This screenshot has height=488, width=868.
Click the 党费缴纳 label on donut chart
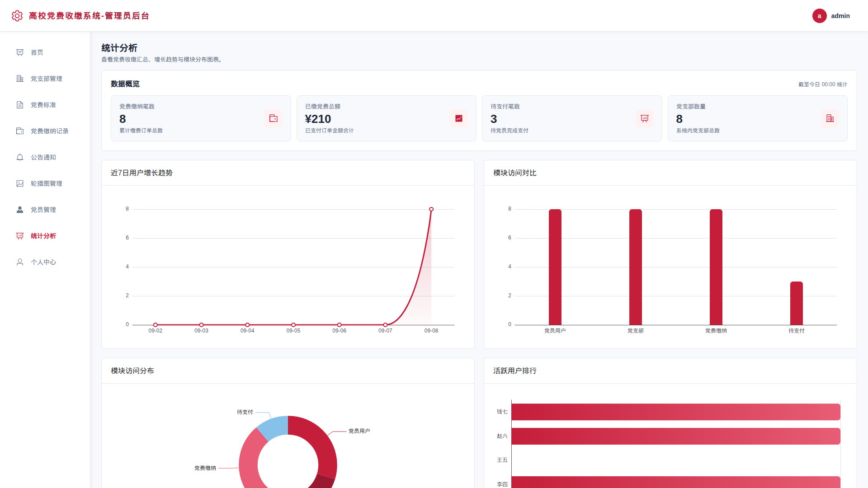(205, 468)
